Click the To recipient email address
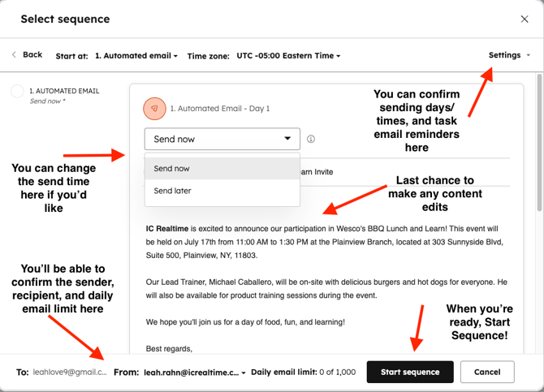 [x=70, y=373]
